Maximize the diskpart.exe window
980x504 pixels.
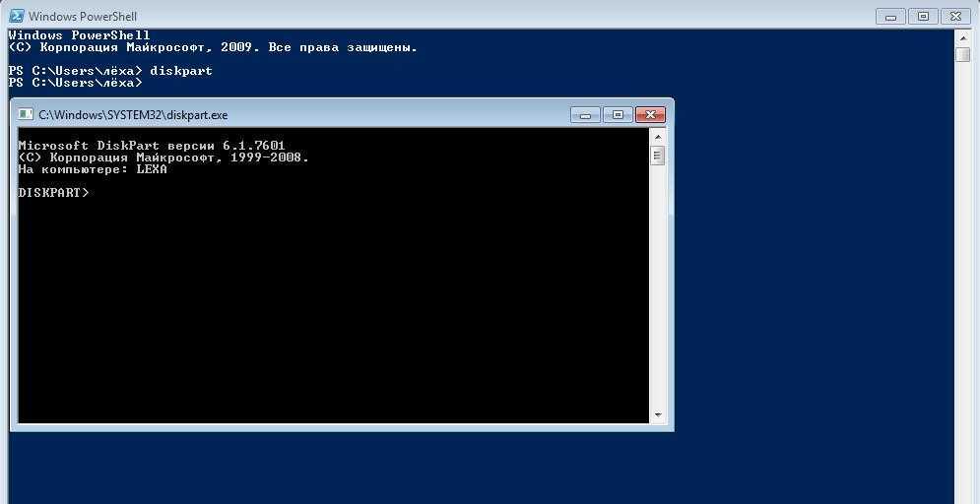tap(619, 115)
